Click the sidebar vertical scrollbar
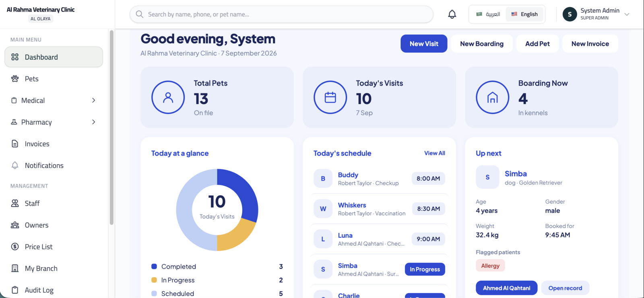This screenshot has width=644, height=298. [x=111, y=127]
